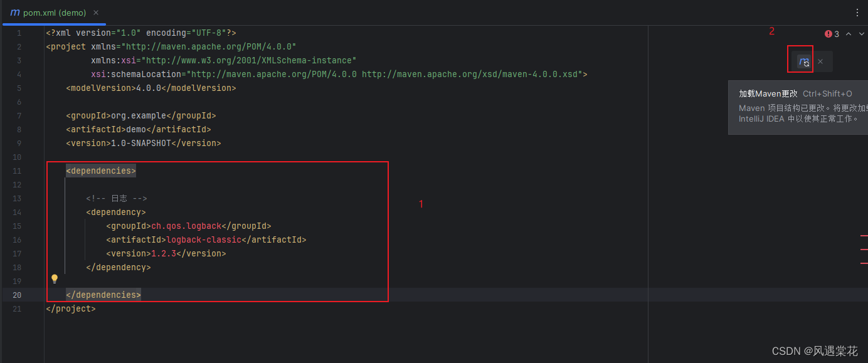Click the error count badge showing 3
Image resolution: width=868 pixels, height=363 pixels.
(837, 34)
